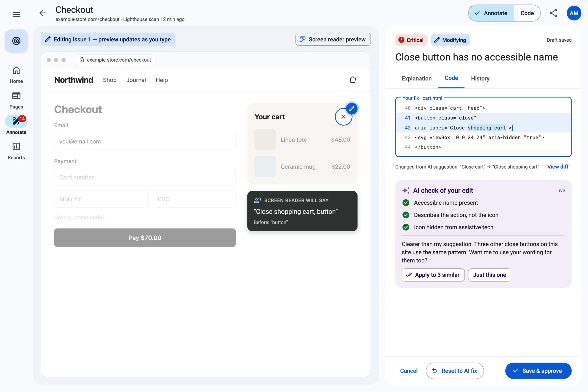The height and width of the screenshot is (392, 588).
Task: Click the Help nav link
Action: pos(162,80)
